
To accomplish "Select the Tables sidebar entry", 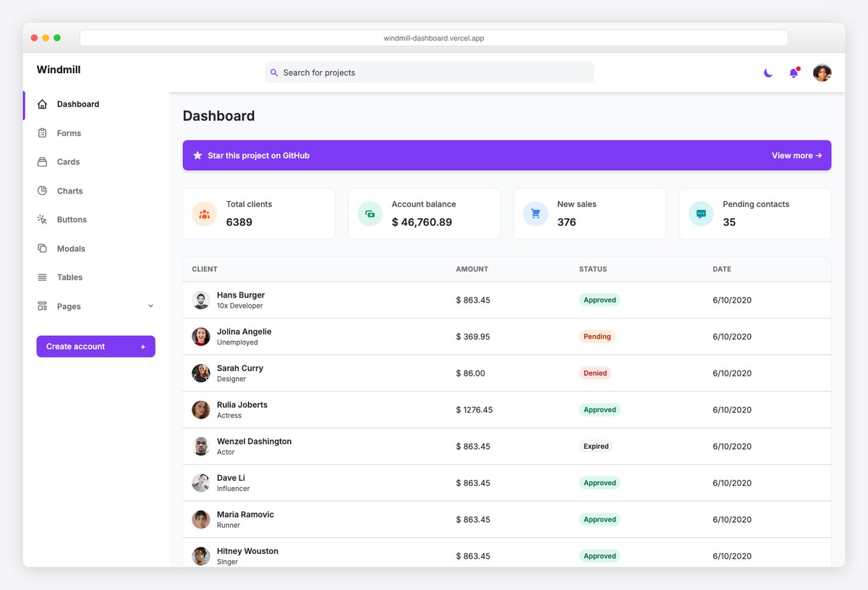I will pos(69,277).
